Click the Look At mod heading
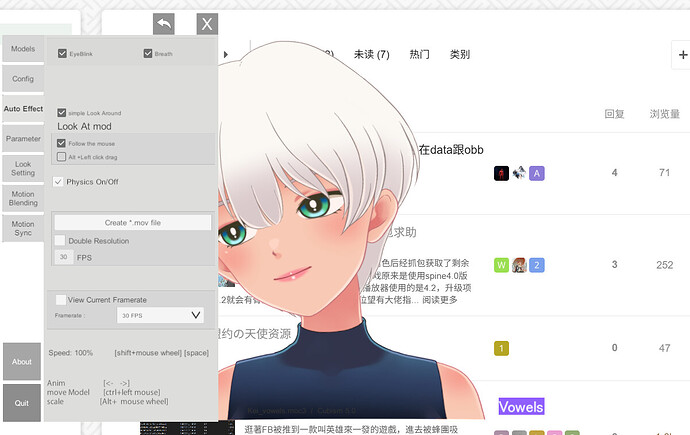The image size is (690, 435). pyautogui.click(x=84, y=126)
